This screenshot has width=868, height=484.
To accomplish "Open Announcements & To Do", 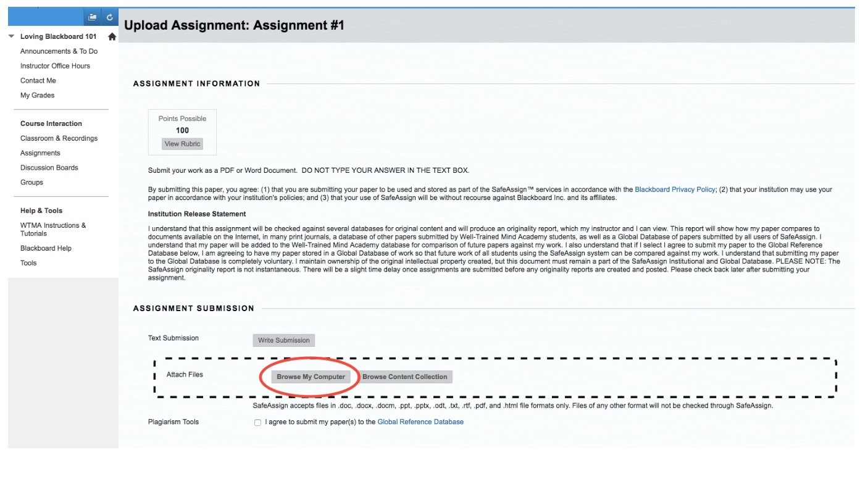I will coord(59,51).
